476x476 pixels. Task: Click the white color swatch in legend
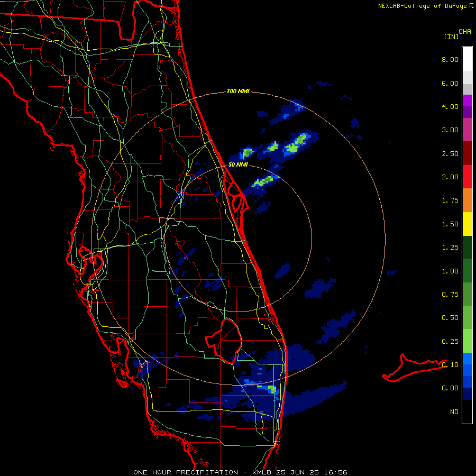coord(467,59)
